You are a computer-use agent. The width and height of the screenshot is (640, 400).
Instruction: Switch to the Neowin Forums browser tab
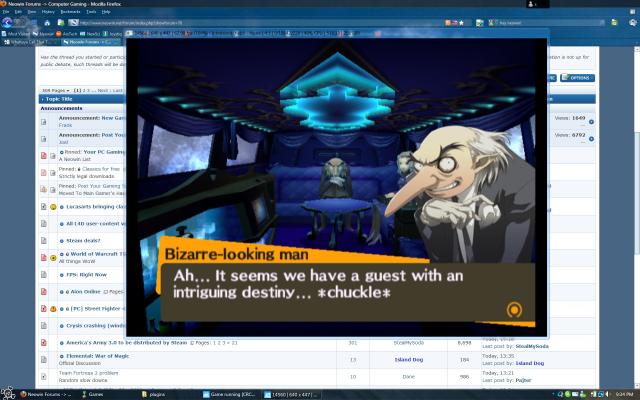coord(91,42)
